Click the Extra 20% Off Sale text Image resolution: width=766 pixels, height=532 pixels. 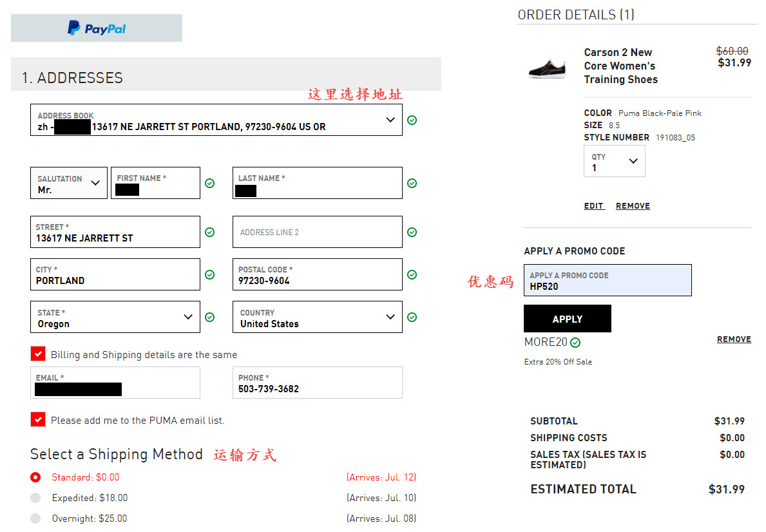[x=558, y=361]
